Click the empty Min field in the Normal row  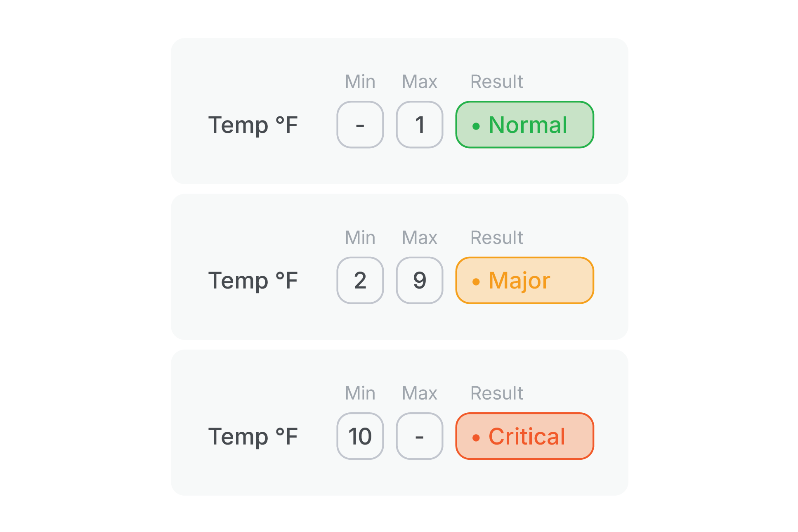[360, 125]
